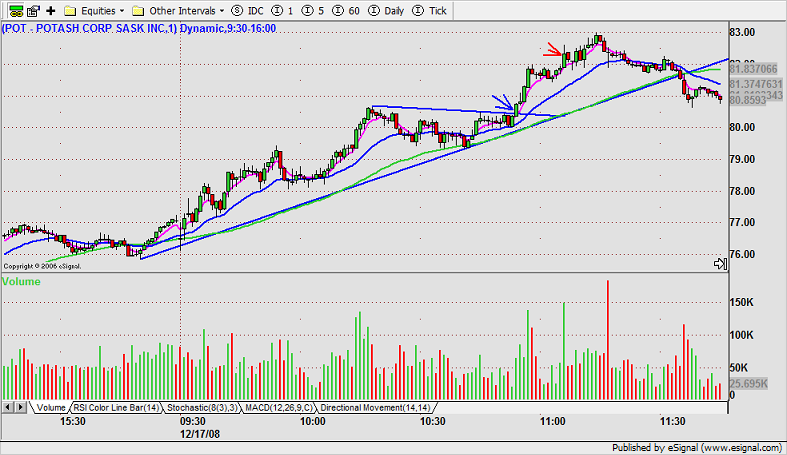Click the 76.00 price axis label
787x455 pixels.
(742, 254)
